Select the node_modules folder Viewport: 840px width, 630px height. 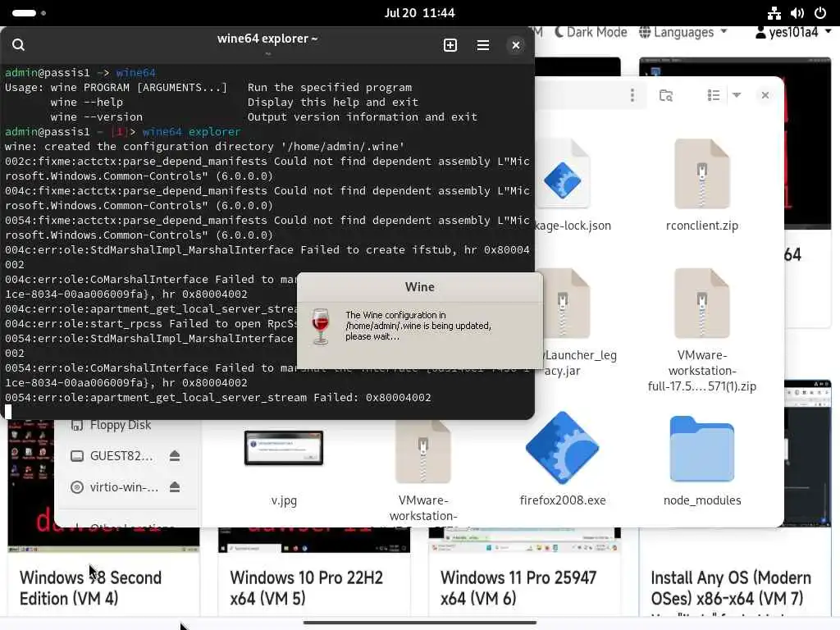tap(702, 461)
